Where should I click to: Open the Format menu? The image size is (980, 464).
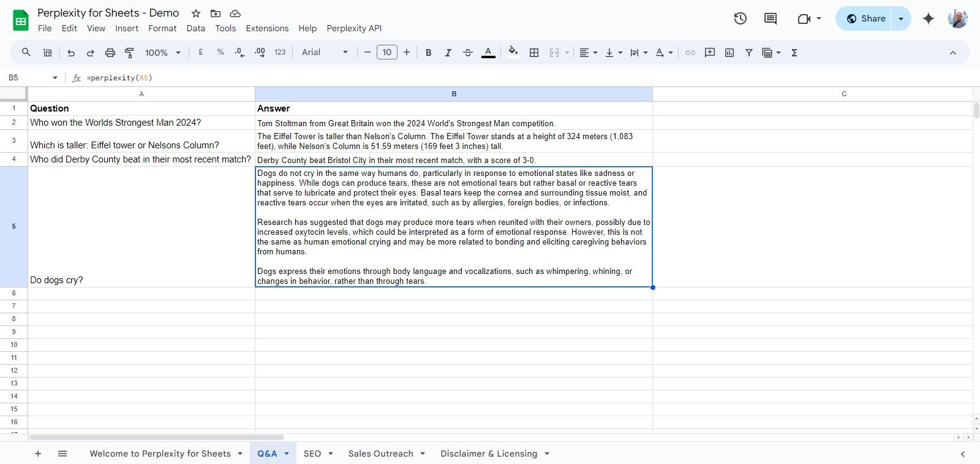[162, 28]
